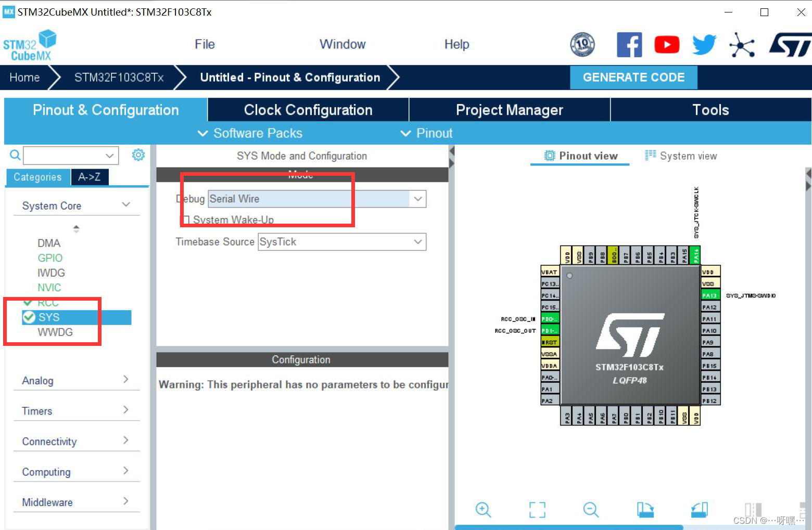This screenshot has width=812, height=530.
Task: Select IWDG in System Core list
Action: [51, 273]
